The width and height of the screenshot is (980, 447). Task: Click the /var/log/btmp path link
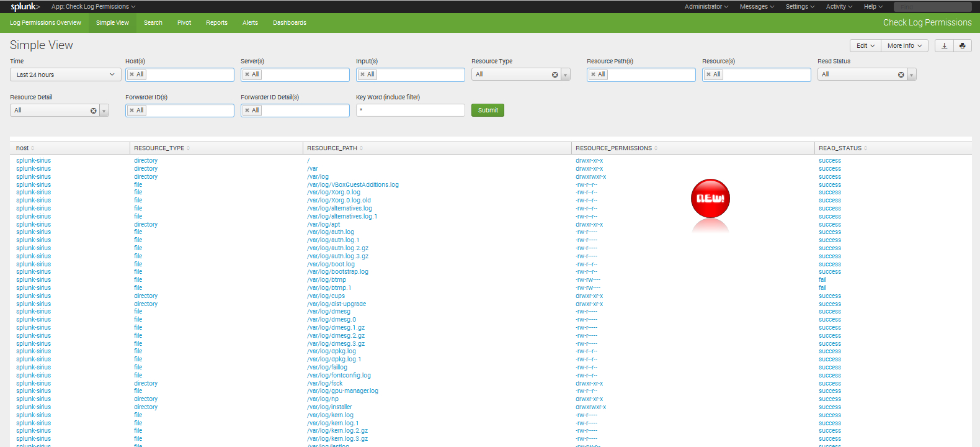tap(326, 280)
